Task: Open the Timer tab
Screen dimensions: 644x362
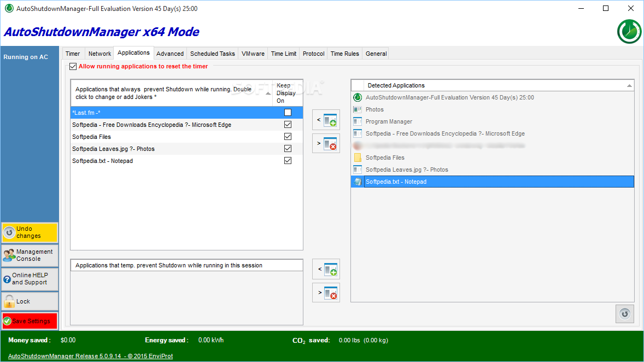Action: 73,54
